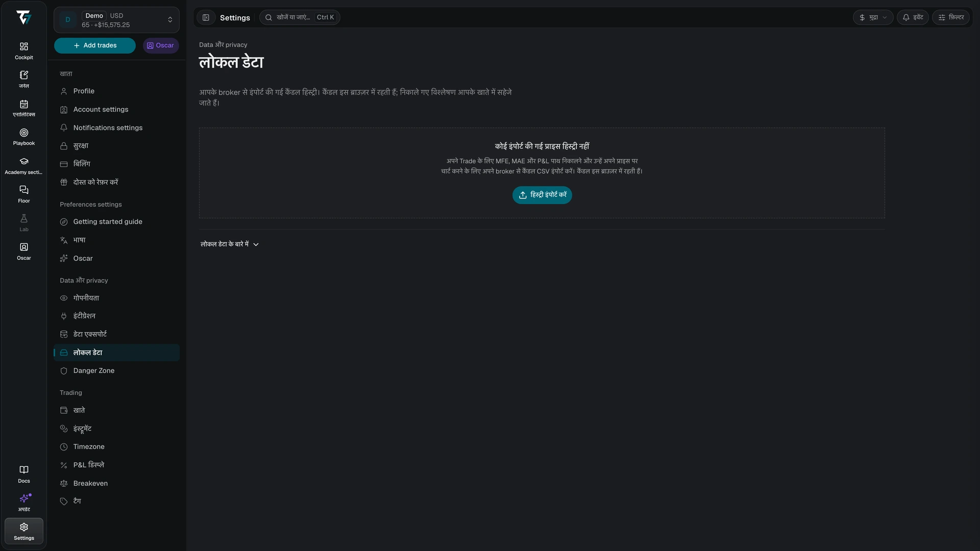Open Danger Zone settings
The width and height of the screenshot is (980, 551).
116,371
